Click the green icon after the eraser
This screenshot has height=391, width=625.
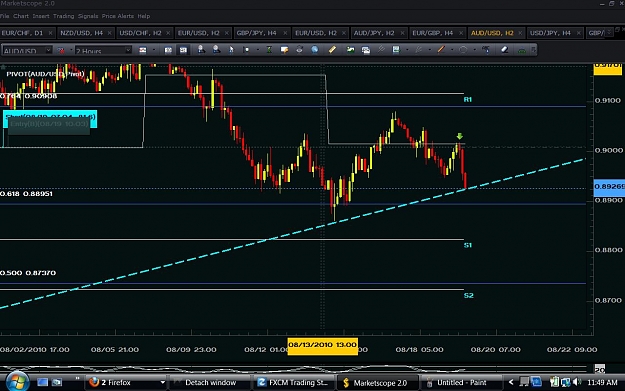(522, 50)
